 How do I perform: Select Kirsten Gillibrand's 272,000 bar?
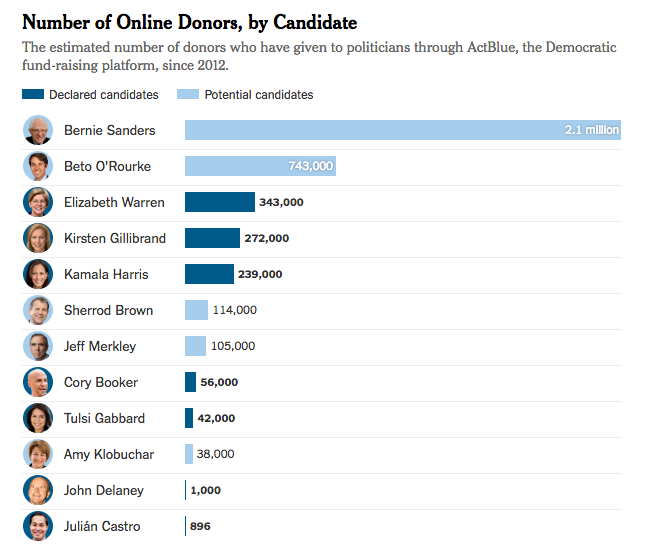[x=212, y=238]
